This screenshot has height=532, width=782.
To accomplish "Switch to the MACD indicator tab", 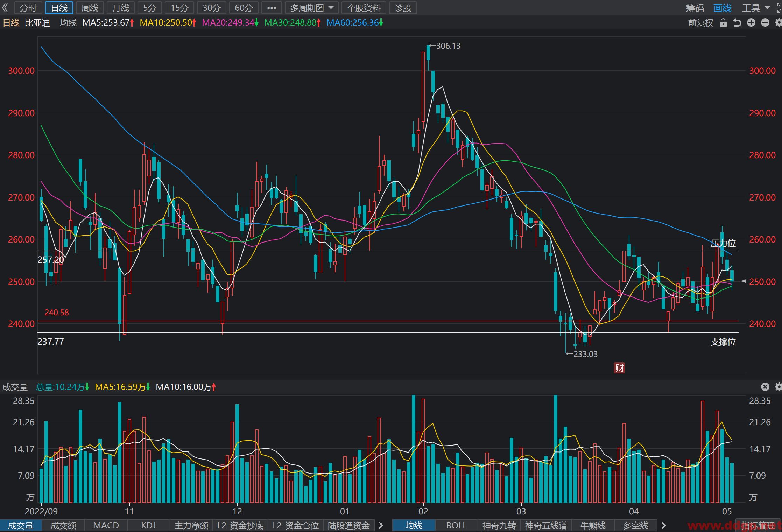I will (x=106, y=525).
